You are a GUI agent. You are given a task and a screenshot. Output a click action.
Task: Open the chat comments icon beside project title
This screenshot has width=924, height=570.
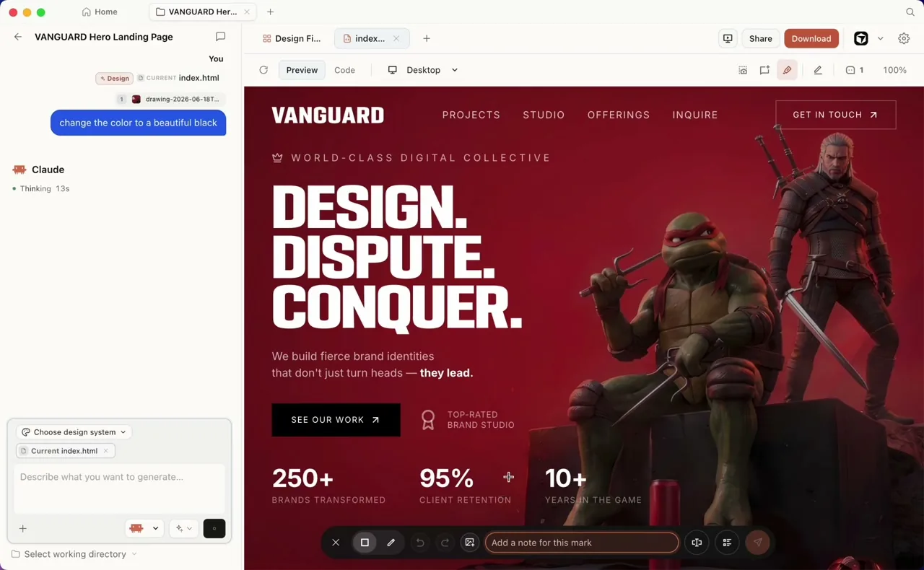point(221,37)
